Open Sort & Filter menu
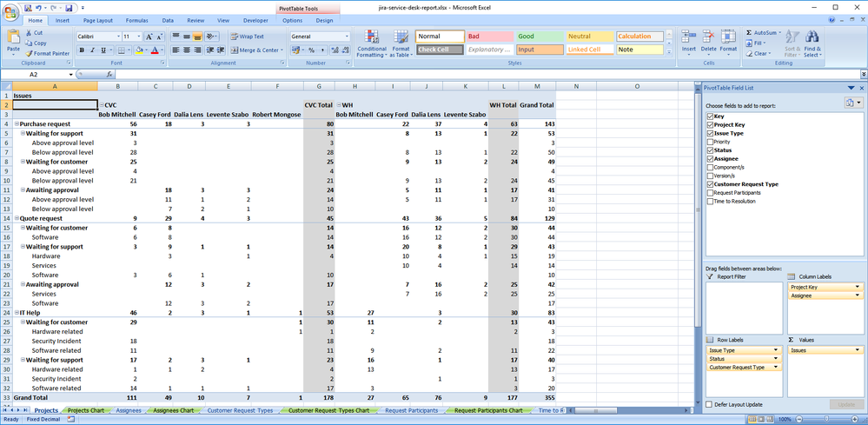This screenshot has width=868, height=425. [x=792, y=43]
